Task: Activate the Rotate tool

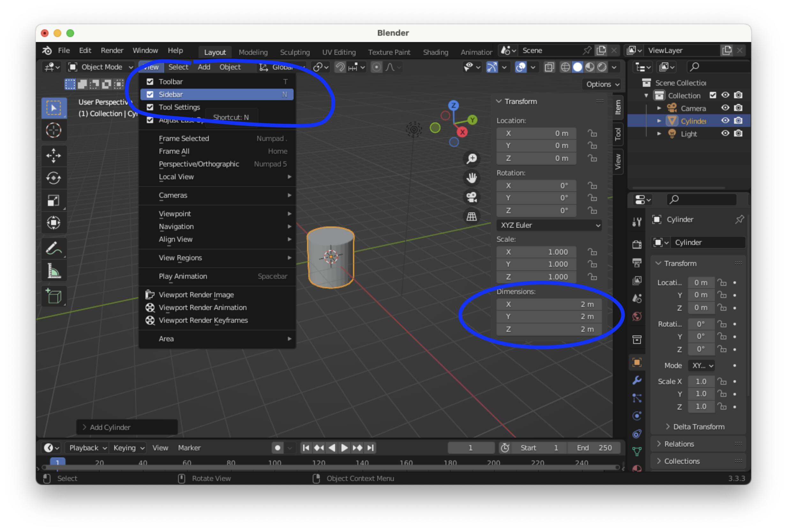Action: [x=54, y=178]
